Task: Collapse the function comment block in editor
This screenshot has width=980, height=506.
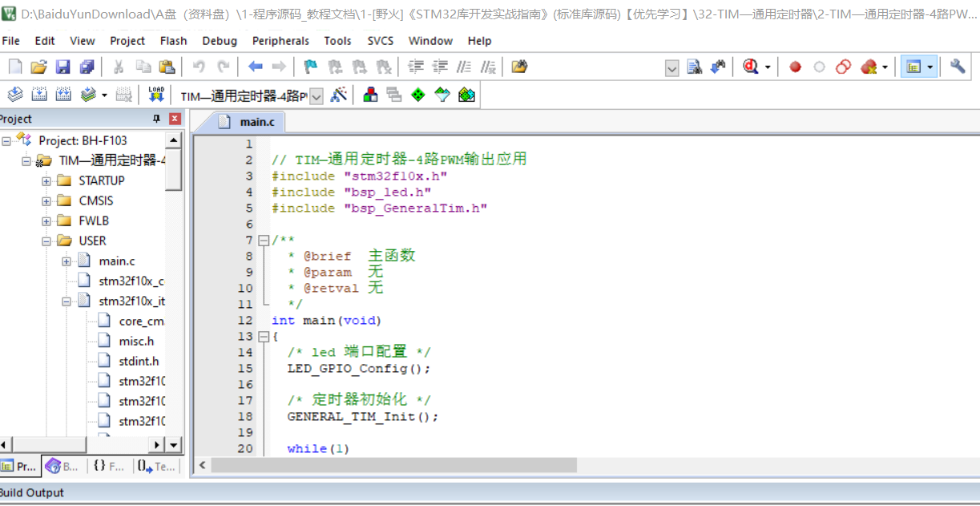Action: [264, 241]
